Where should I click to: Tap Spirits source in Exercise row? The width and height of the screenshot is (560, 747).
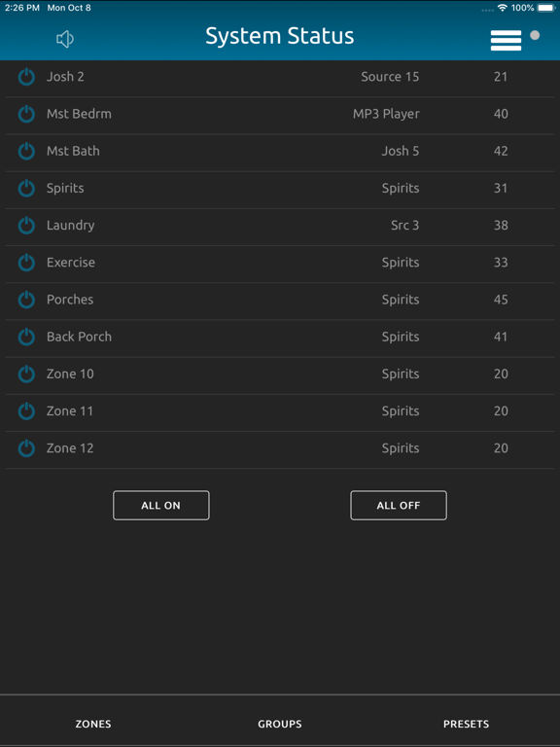401,263
